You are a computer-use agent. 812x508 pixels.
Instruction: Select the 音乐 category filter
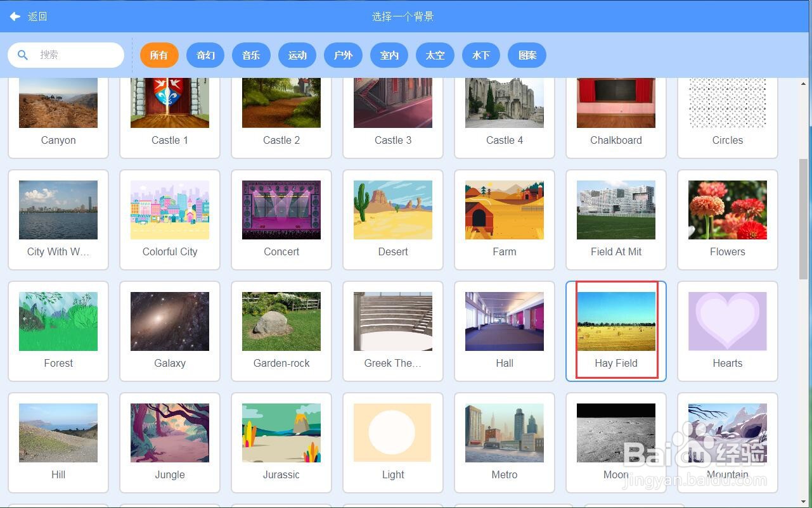pos(251,55)
